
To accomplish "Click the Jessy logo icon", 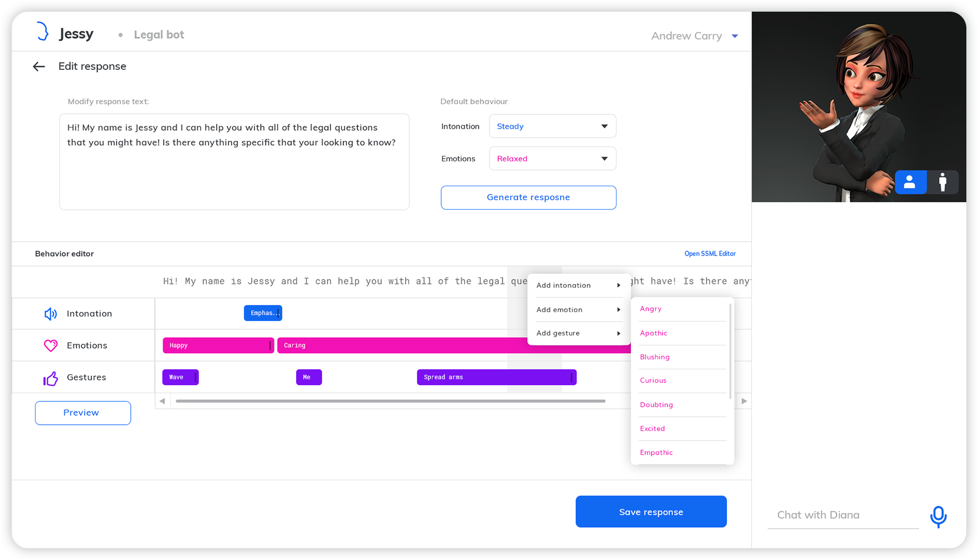I will [43, 32].
